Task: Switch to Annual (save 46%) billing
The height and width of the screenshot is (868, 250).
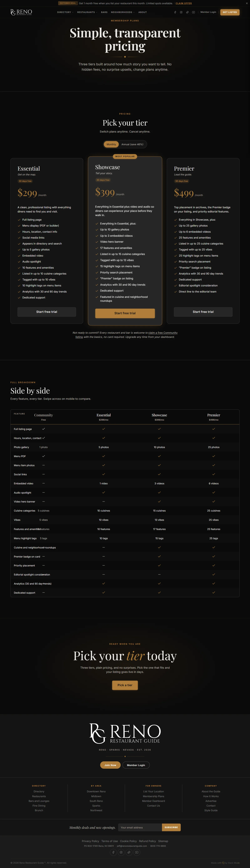Action: coord(132,144)
